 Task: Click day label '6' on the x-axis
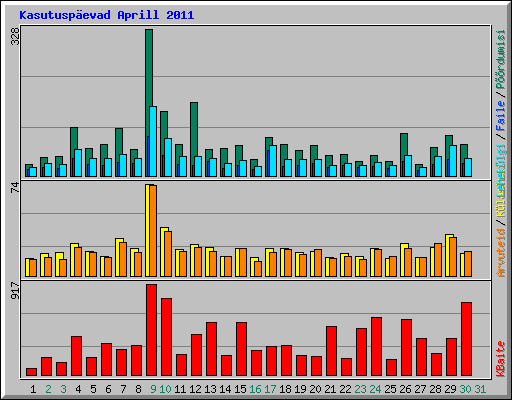tap(108, 389)
